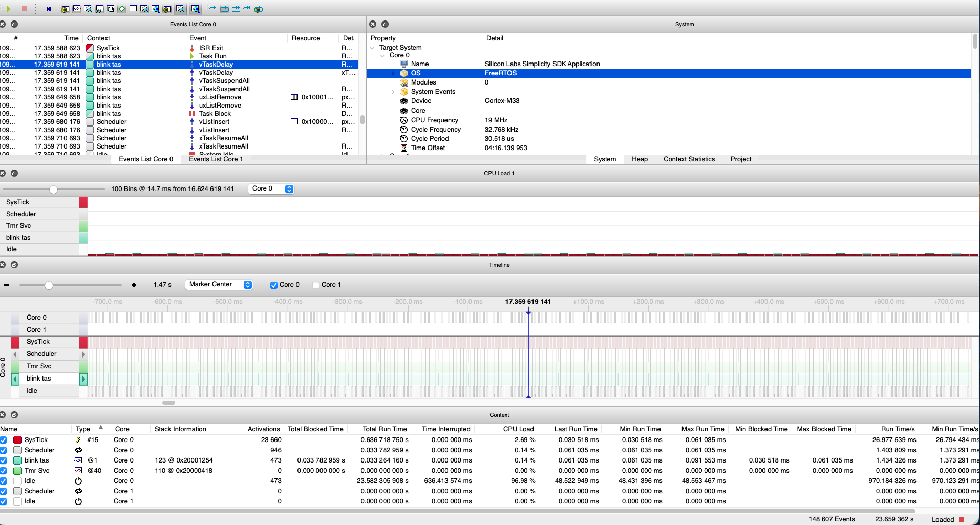Detach the Context panel using float icon

coord(14,415)
